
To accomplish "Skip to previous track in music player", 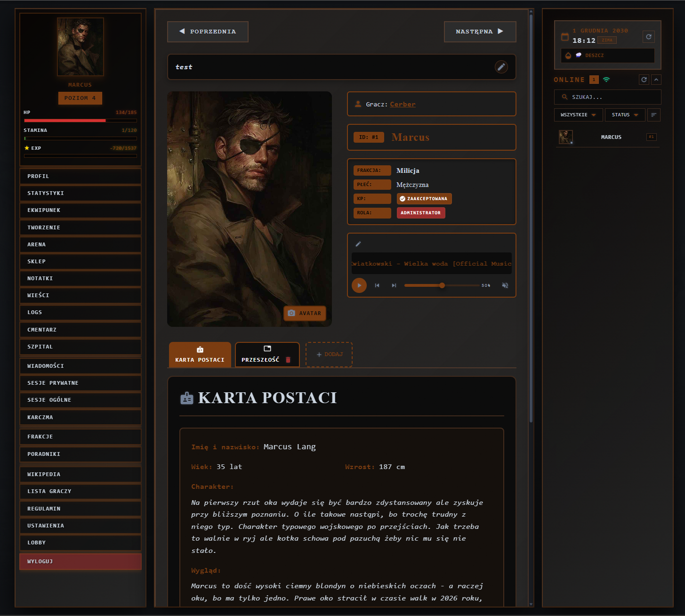I will click(377, 285).
